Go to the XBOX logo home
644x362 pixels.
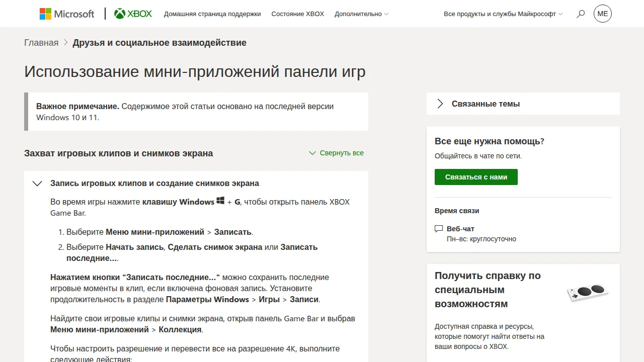pos(133,14)
